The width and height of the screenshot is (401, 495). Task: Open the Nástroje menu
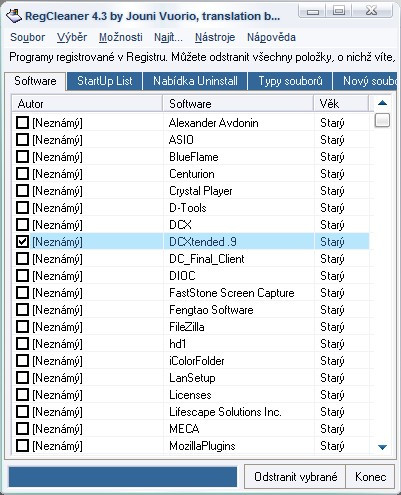pyautogui.click(x=215, y=37)
